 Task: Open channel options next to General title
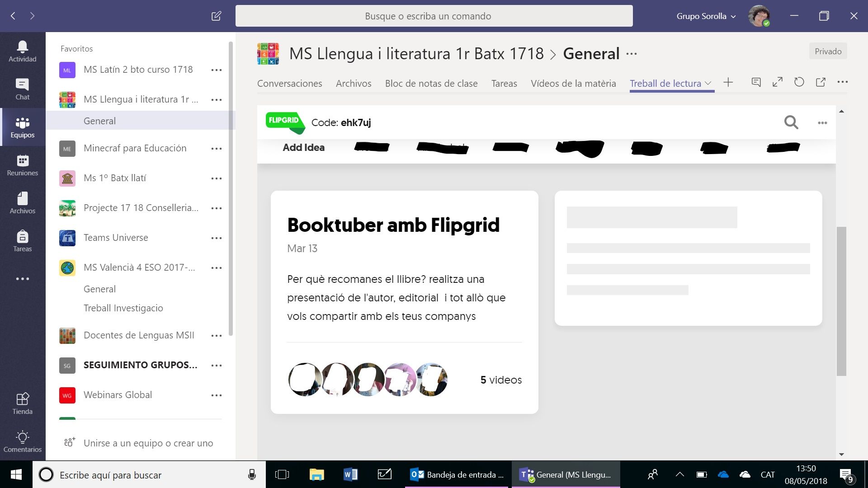click(x=632, y=54)
